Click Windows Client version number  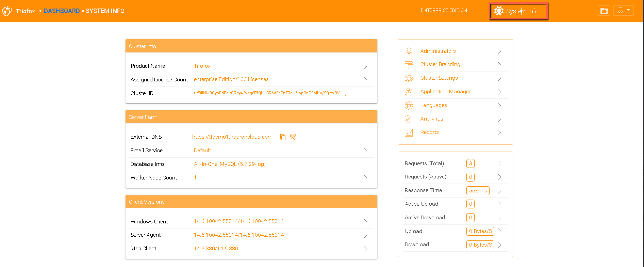[239, 221]
